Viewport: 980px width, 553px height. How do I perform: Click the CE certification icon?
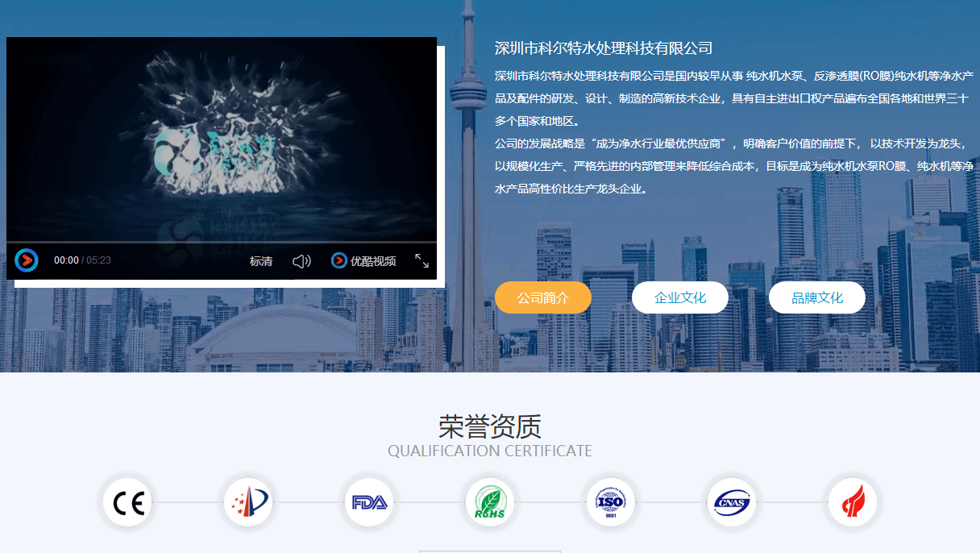[x=127, y=501]
